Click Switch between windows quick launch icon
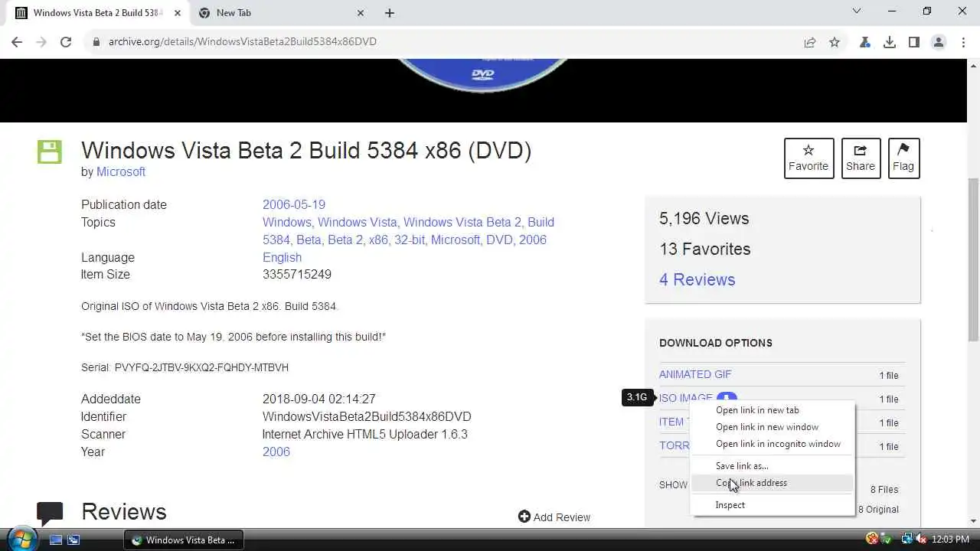 click(x=73, y=540)
